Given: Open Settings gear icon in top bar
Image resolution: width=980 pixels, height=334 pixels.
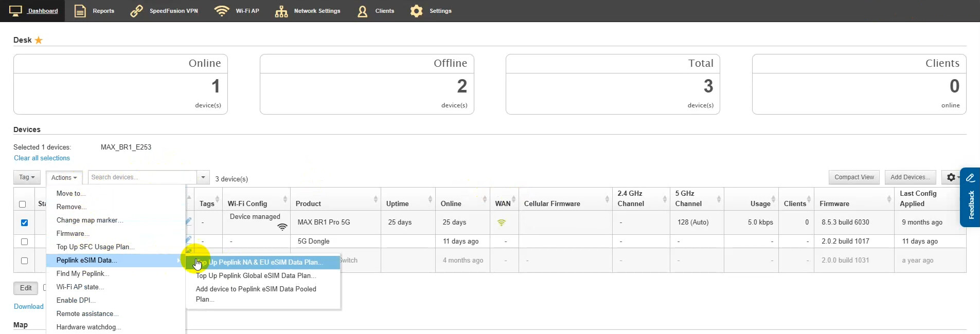Looking at the screenshot, I should (416, 11).
